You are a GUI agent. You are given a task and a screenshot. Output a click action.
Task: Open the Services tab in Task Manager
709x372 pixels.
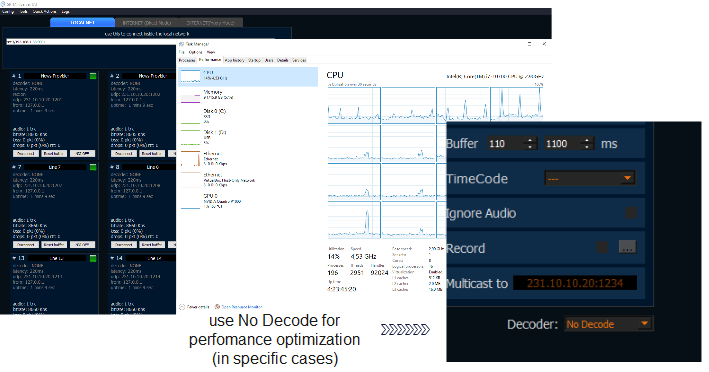click(299, 60)
